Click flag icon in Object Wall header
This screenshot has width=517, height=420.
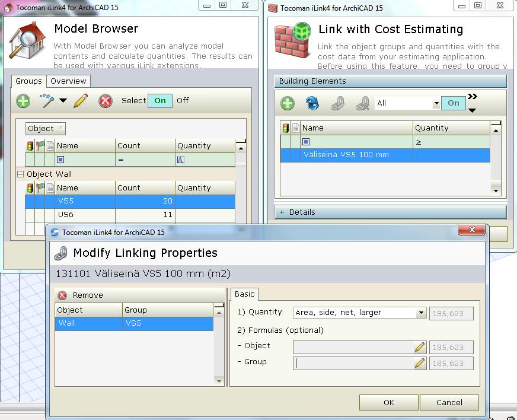coord(40,188)
